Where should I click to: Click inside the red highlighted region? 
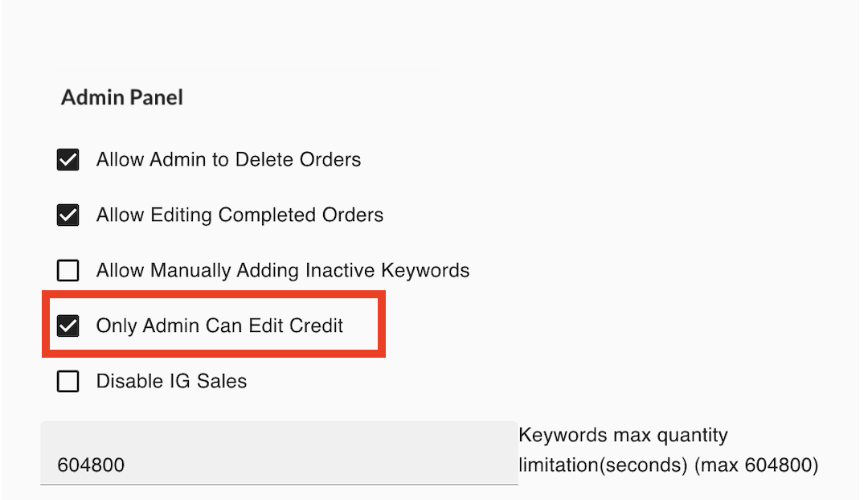tap(213, 324)
